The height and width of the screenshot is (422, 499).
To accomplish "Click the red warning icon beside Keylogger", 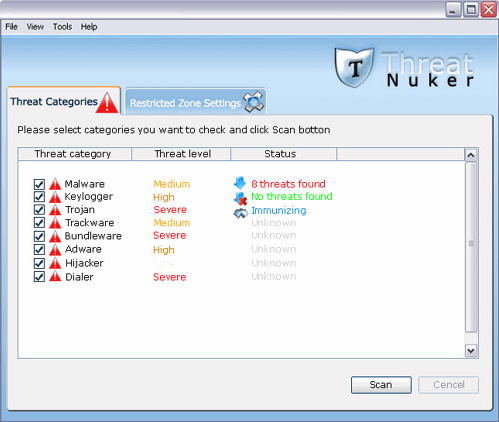I will 55,197.
